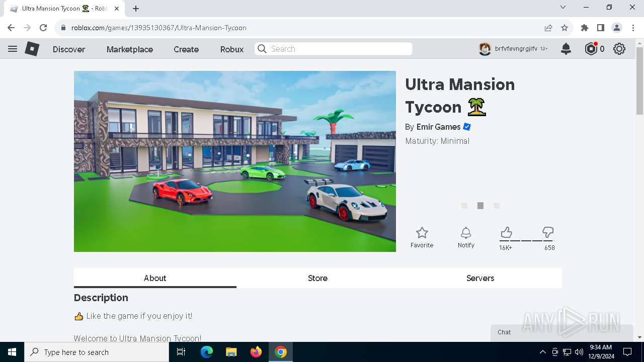The width and height of the screenshot is (644, 362).
Task: Favorite the game with star icon
Action: pyautogui.click(x=422, y=237)
